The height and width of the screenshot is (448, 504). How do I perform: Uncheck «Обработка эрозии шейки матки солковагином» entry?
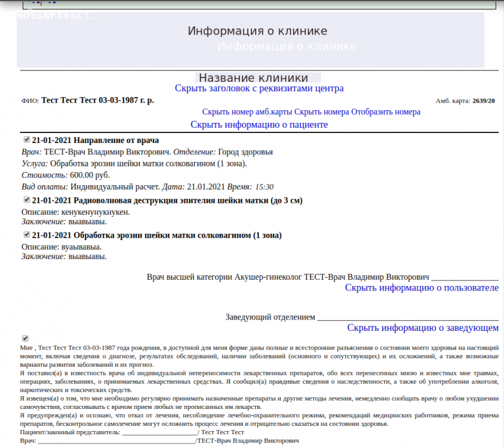point(26,234)
